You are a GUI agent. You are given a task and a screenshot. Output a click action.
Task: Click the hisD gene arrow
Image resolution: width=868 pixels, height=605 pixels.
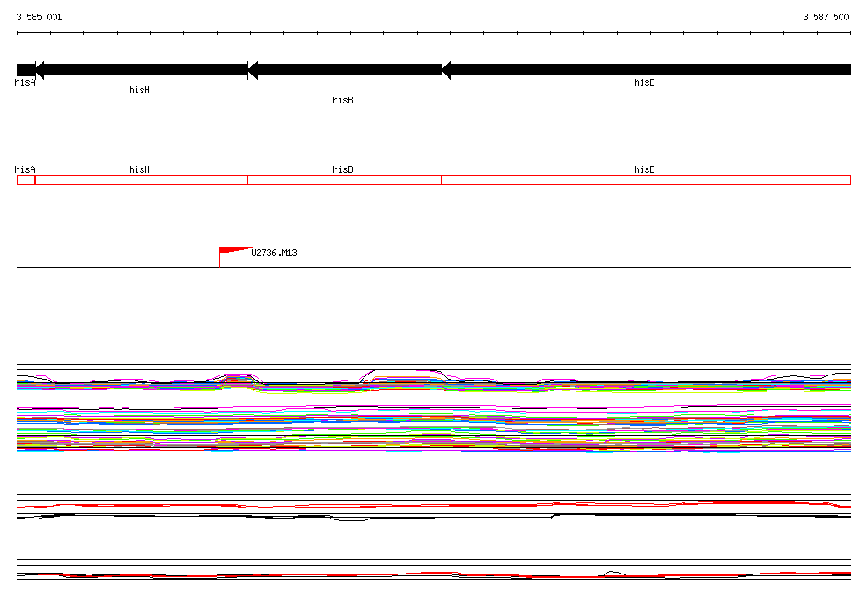click(647, 70)
